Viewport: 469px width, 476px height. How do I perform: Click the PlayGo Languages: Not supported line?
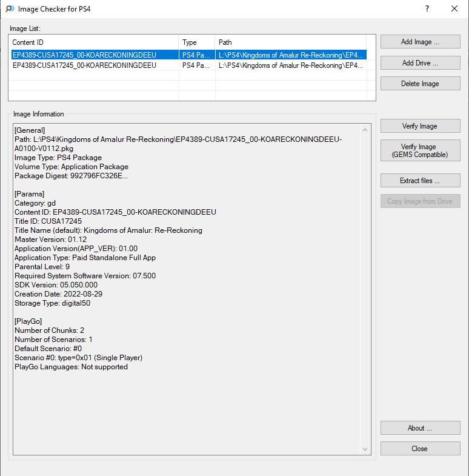tap(71, 367)
